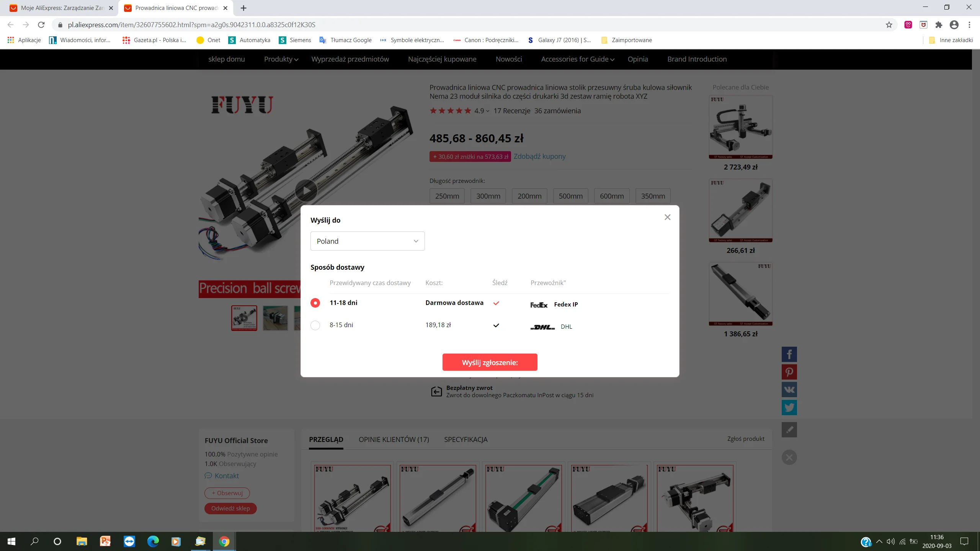Screen dimensions: 980x551
Task: Open File Explorer from taskbar
Action: click(82, 541)
